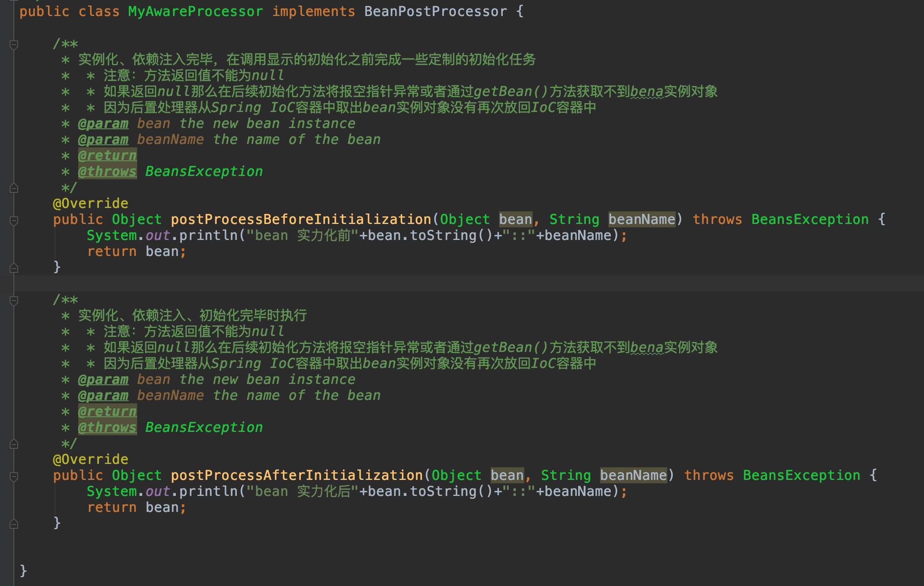Click the "bean 实力化前" string literal
Viewport: 924px width, 586px height.
[x=302, y=235]
